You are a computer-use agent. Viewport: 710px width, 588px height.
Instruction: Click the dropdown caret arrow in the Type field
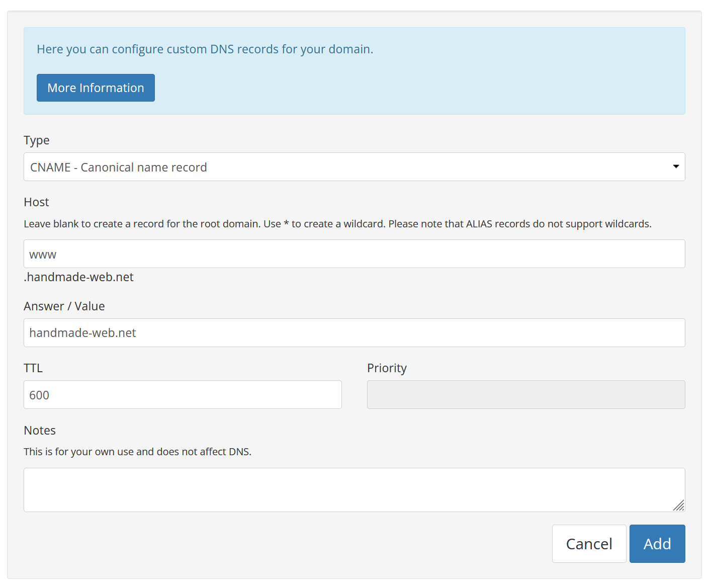click(x=676, y=166)
